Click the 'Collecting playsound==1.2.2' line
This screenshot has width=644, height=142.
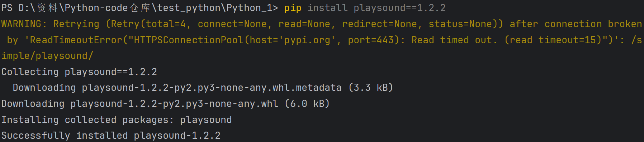[x=79, y=72]
